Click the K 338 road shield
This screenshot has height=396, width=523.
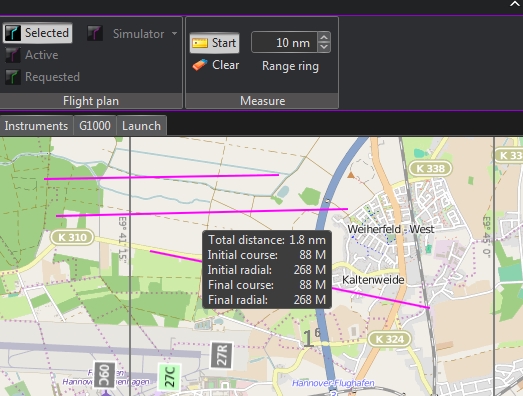(430, 168)
